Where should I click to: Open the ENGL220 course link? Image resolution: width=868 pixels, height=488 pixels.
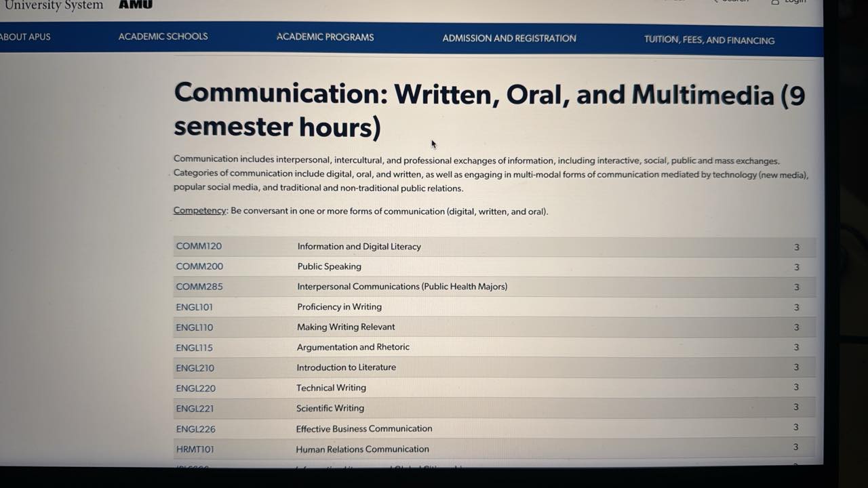[195, 388]
